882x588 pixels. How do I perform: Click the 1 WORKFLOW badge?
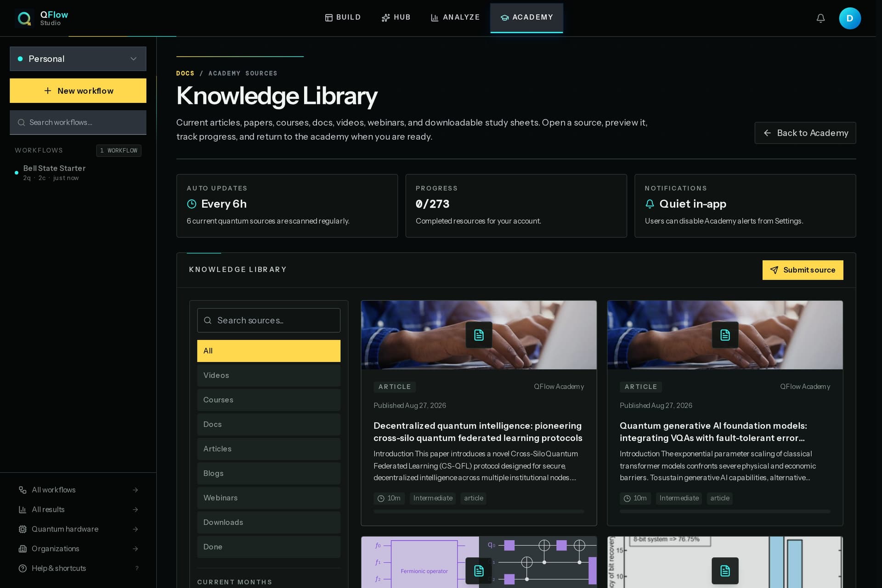pos(119,151)
